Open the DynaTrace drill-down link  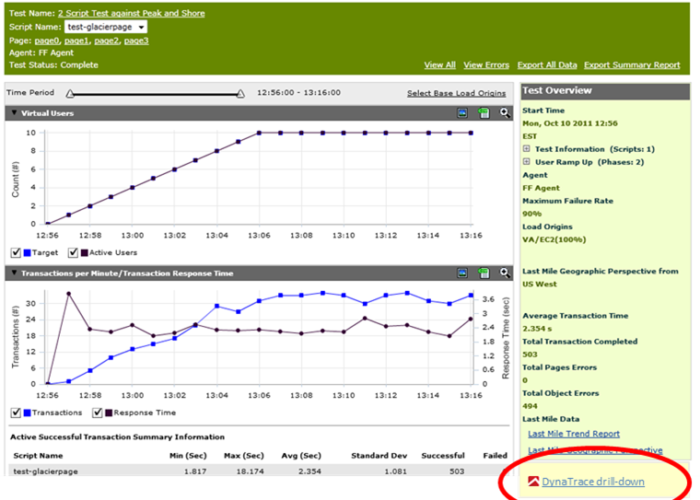[593, 482]
